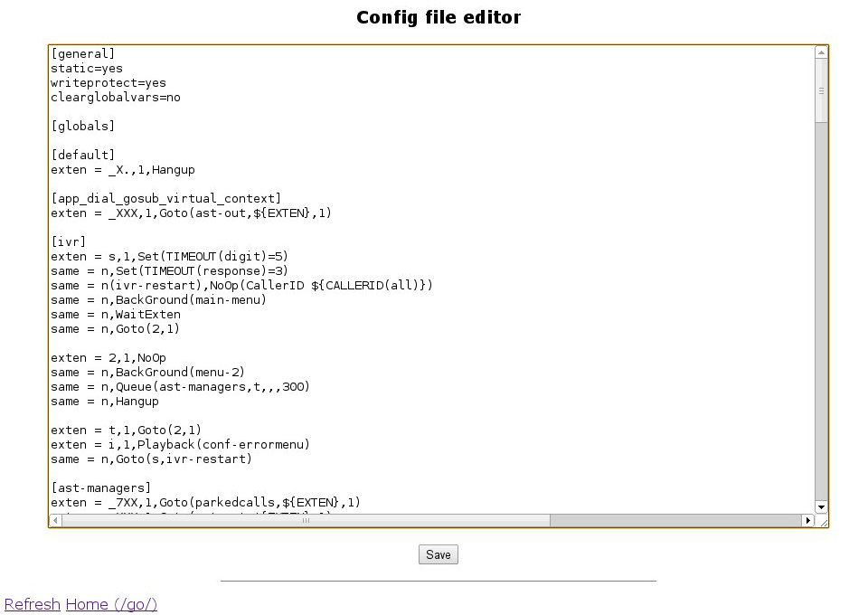Image resolution: width=868 pixels, height=615 pixels.
Task: Click the Playback(conf-errormenu) line
Action: click(181, 444)
